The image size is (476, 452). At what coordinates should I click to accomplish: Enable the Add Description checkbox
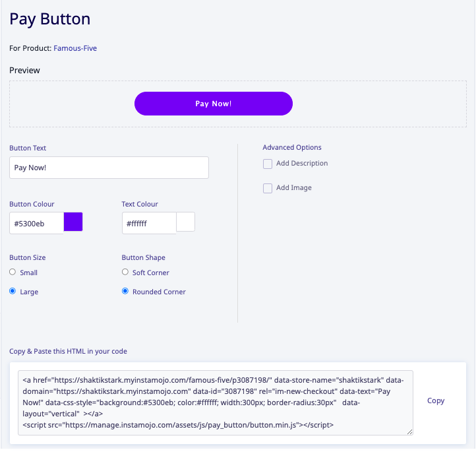pyautogui.click(x=268, y=164)
